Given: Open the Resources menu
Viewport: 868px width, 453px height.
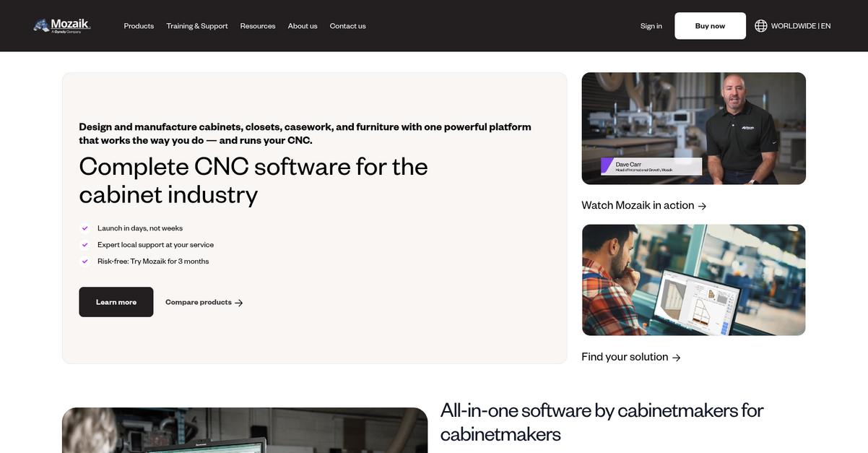Looking at the screenshot, I should 258,26.
